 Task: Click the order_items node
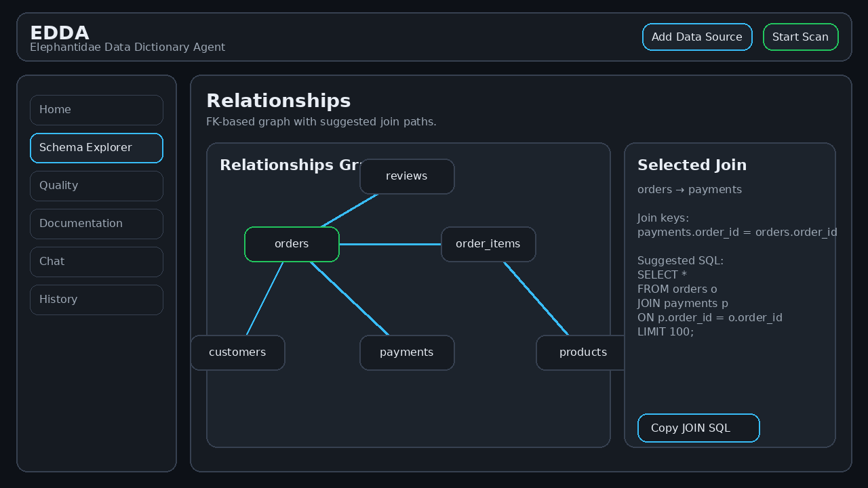click(x=488, y=244)
